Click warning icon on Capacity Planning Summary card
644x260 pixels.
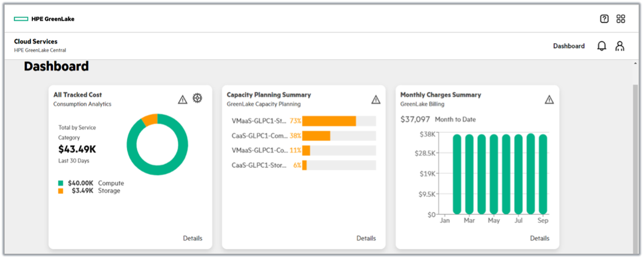point(376,100)
